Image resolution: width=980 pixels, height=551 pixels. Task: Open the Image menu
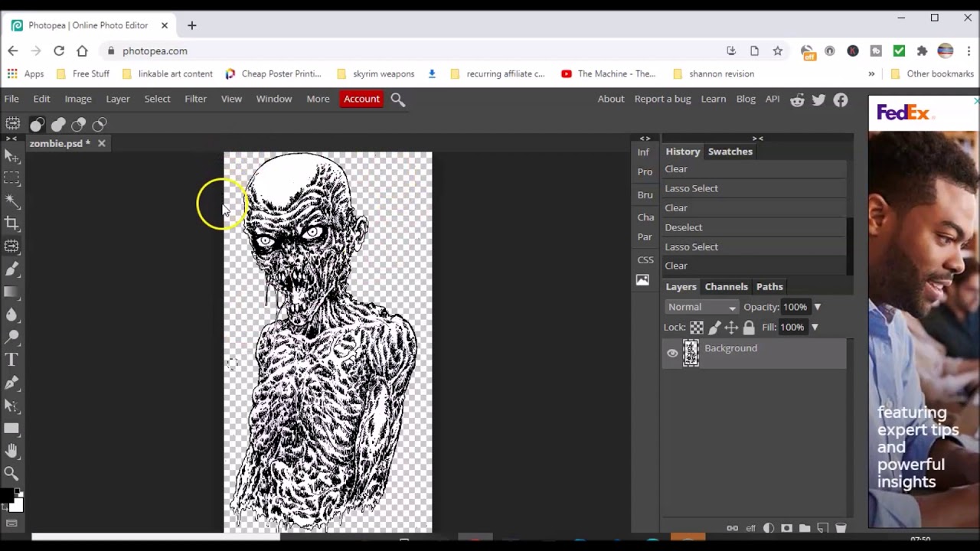pyautogui.click(x=78, y=99)
